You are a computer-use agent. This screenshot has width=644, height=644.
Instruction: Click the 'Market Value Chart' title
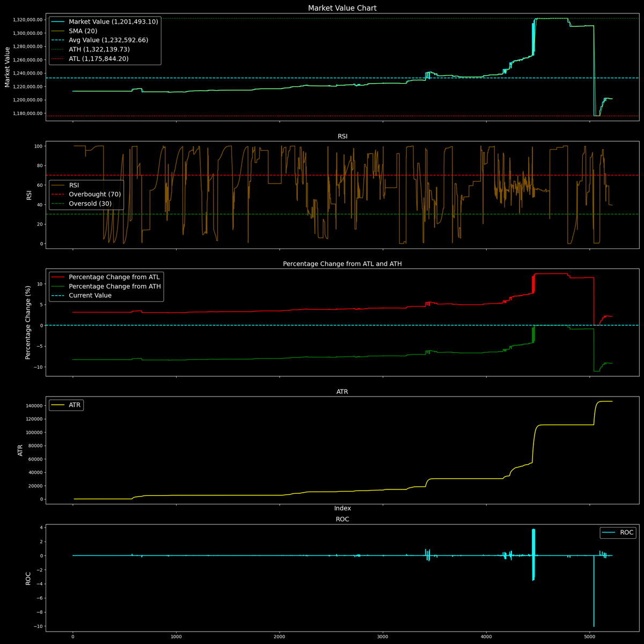pyautogui.click(x=342, y=8)
